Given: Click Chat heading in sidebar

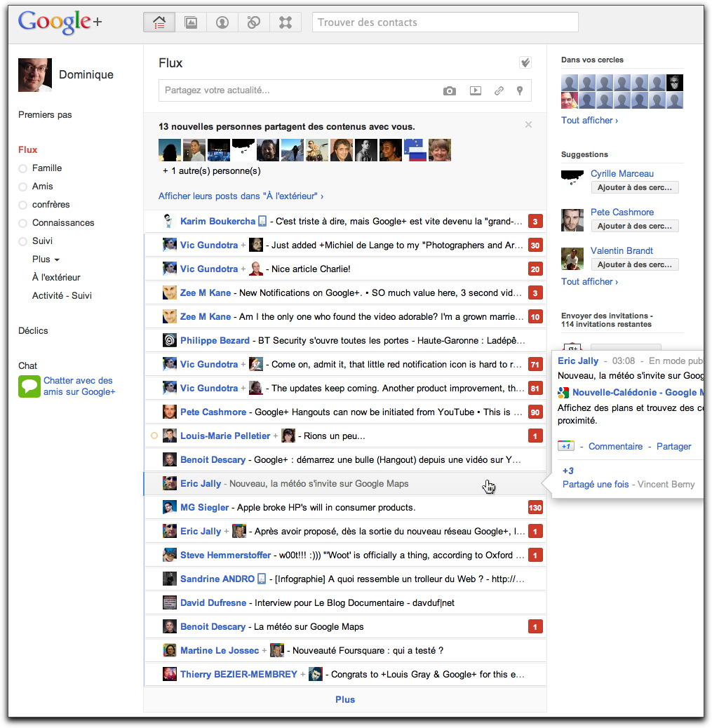Looking at the screenshot, I should [x=27, y=366].
